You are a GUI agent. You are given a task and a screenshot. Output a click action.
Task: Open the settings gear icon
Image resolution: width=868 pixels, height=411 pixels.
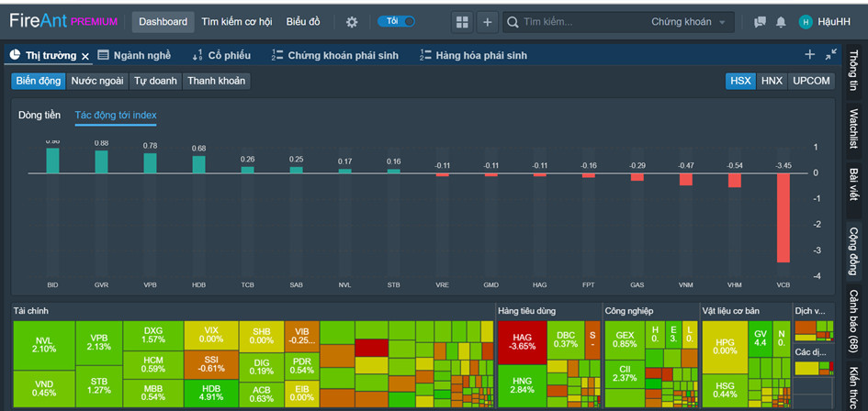(x=352, y=22)
